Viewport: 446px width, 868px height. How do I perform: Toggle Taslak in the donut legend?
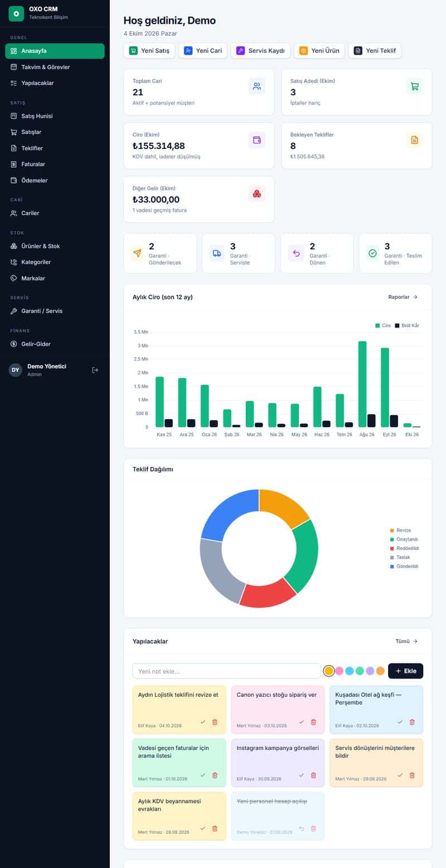pyautogui.click(x=400, y=557)
